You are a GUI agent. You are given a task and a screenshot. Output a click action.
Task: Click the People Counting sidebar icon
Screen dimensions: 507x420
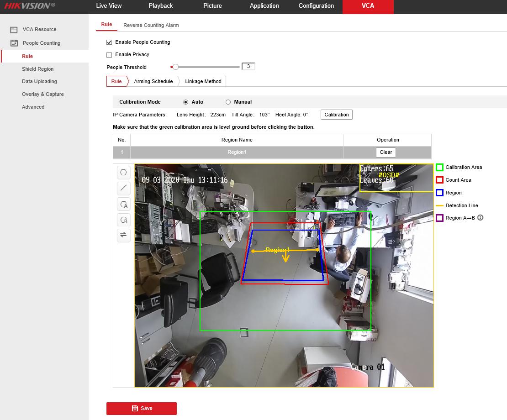tap(14, 43)
